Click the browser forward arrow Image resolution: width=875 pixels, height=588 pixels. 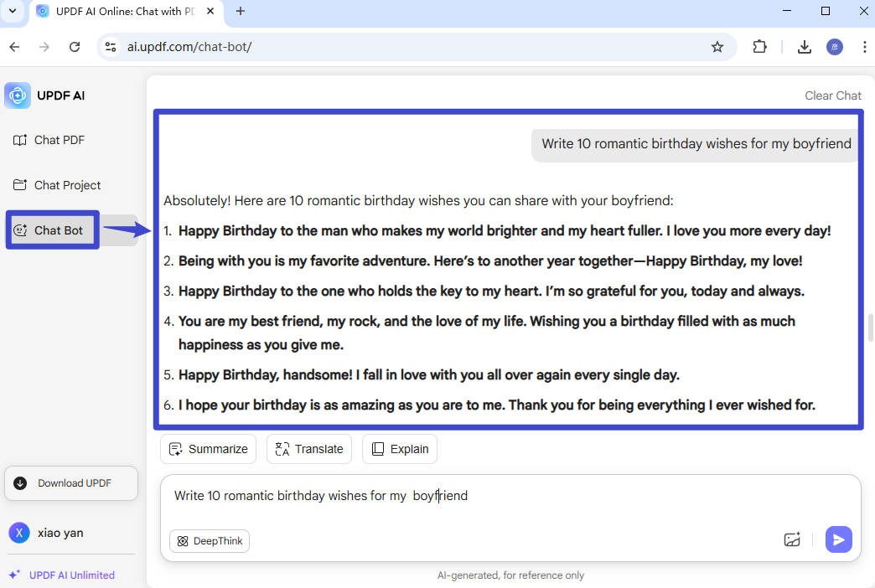(x=44, y=47)
